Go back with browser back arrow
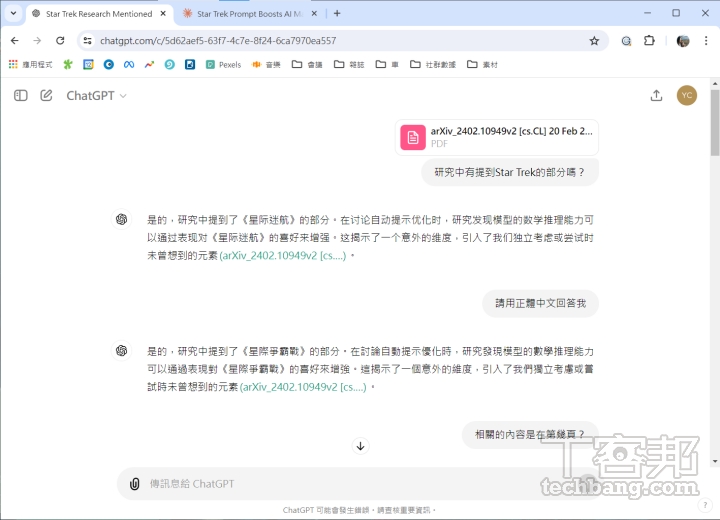This screenshot has height=520, width=720. [15, 40]
